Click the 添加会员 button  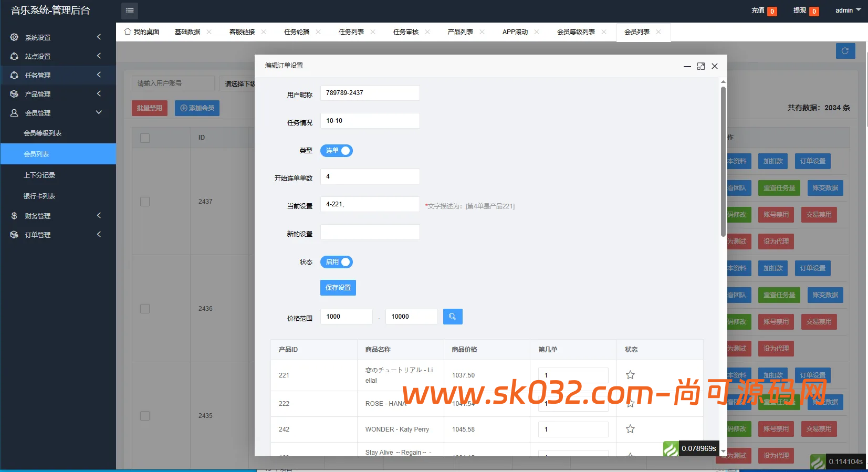point(197,108)
